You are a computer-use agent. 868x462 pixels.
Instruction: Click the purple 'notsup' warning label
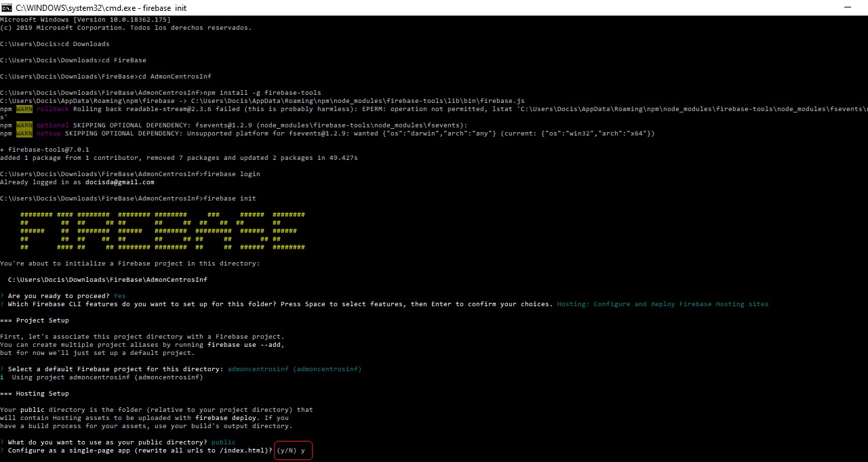[x=50, y=133]
